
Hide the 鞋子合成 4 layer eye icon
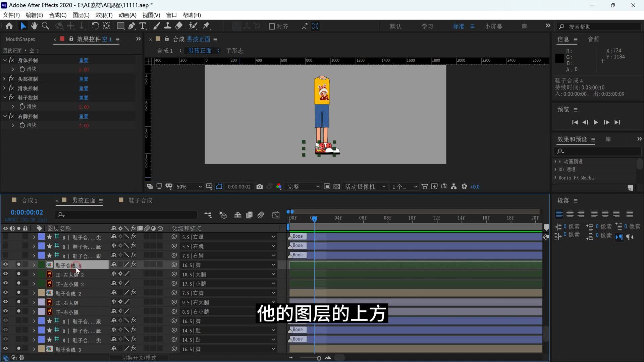pyautogui.click(x=5, y=265)
